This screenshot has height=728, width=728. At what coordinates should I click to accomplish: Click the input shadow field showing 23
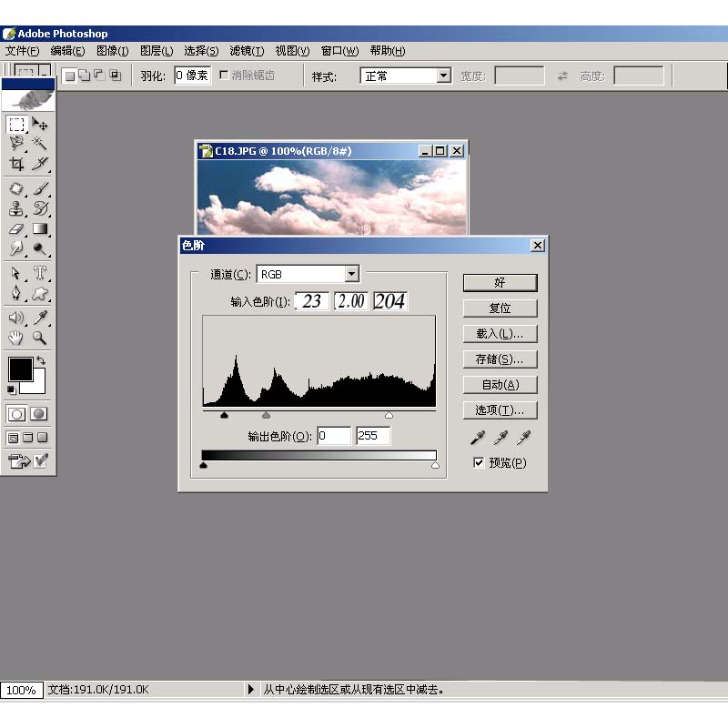pyautogui.click(x=312, y=301)
